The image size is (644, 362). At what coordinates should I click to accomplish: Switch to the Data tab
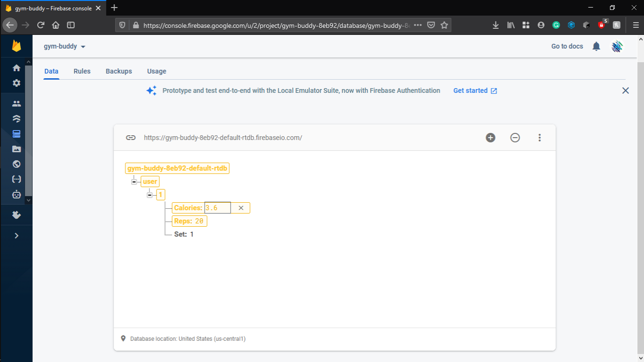coord(51,71)
